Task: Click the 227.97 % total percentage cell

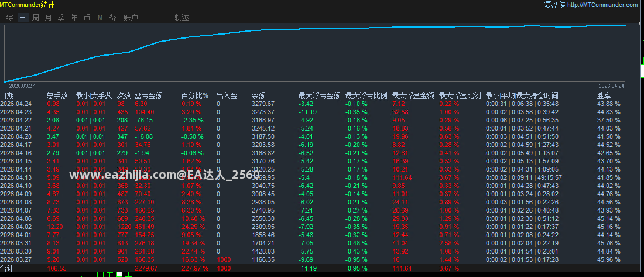Action: 195,268
